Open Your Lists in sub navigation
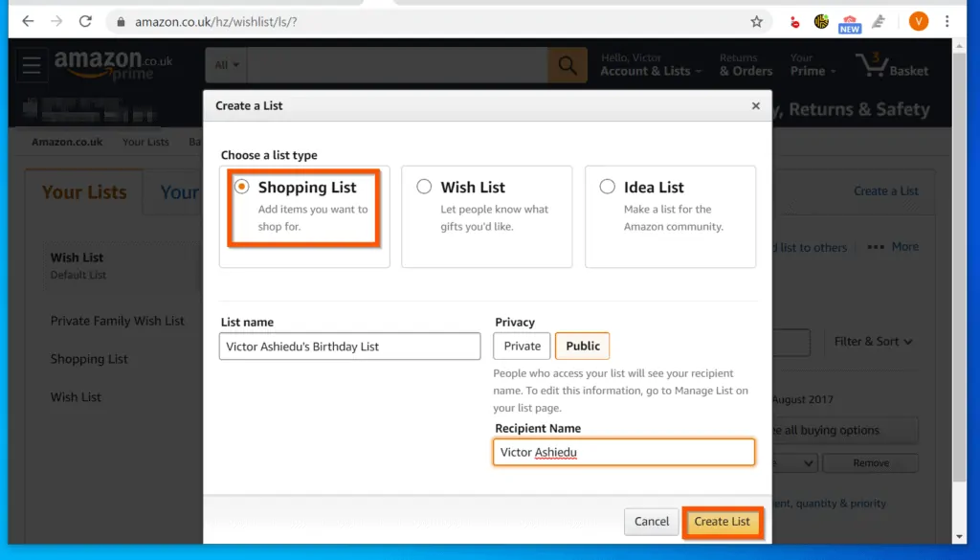Image resolution: width=980 pixels, height=560 pixels. (145, 142)
